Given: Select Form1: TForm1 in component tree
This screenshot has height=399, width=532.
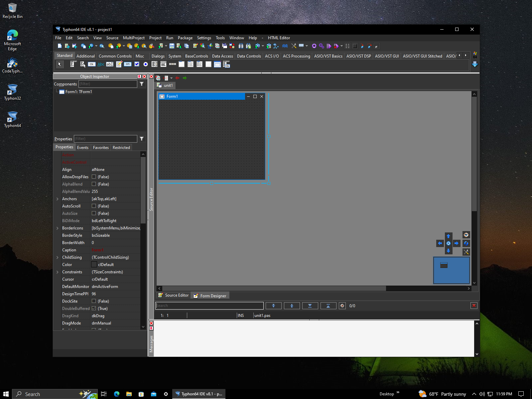Looking at the screenshot, I should pos(78,92).
